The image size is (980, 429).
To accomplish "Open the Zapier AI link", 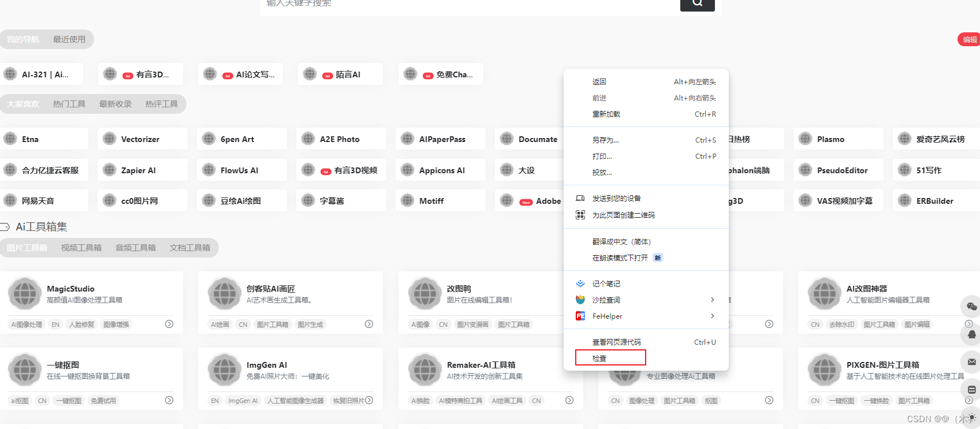I will [x=143, y=170].
